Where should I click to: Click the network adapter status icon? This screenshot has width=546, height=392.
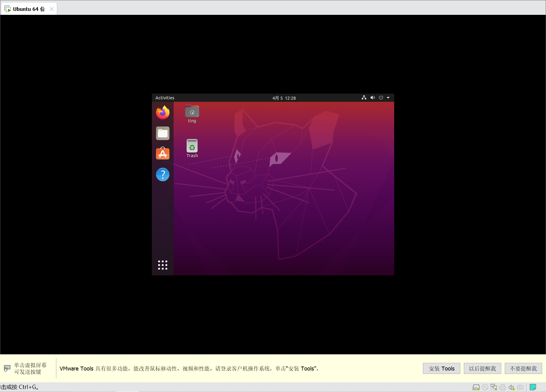(494, 387)
